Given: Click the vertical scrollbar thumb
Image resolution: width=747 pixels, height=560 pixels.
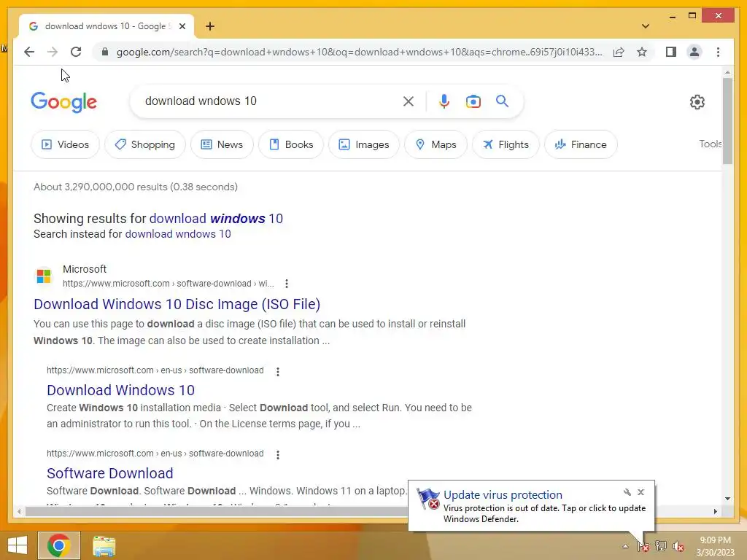Looking at the screenshot, I should click(x=727, y=120).
